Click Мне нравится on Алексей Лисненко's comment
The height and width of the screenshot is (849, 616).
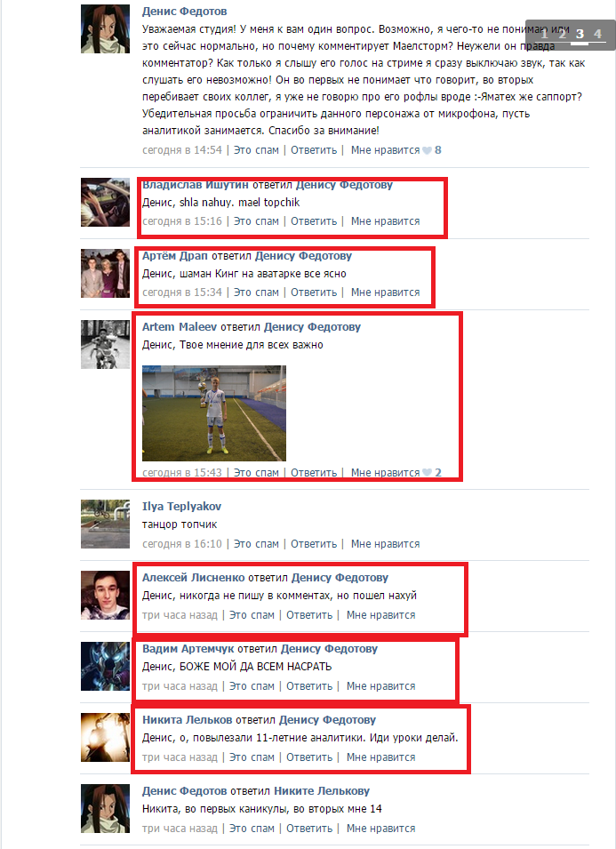pos(381,615)
